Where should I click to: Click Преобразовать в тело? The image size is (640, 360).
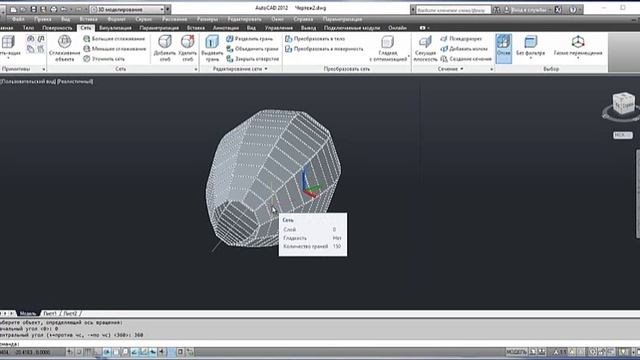coord(315,39)
